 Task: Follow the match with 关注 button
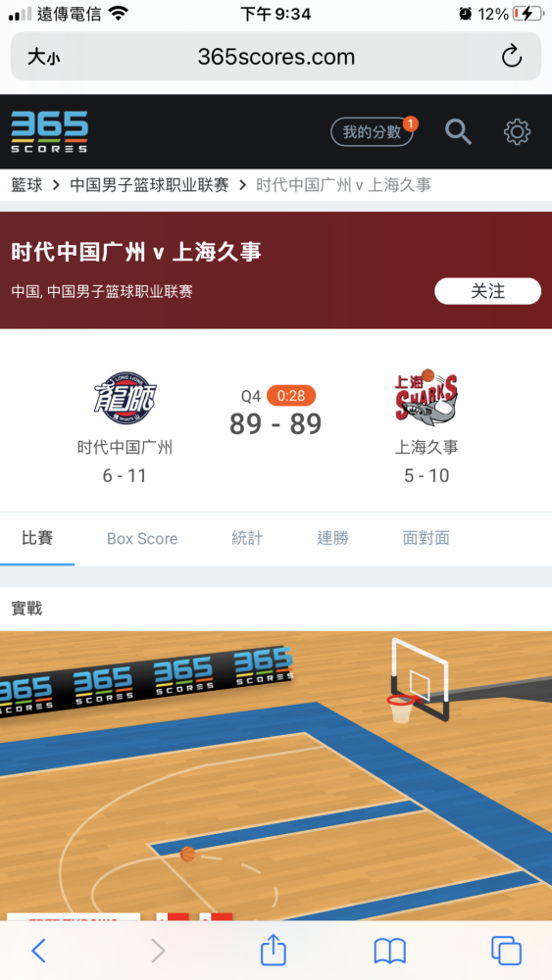pyautogui.click(x=487, y=291)
